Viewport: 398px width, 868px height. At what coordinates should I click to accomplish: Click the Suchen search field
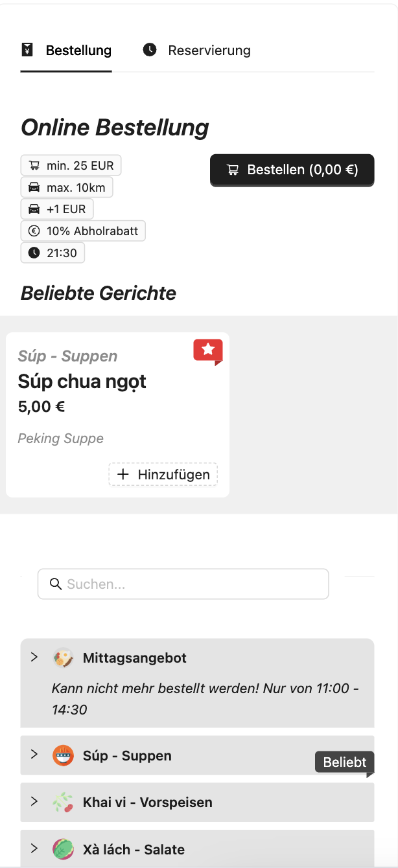tap(183, 584)
